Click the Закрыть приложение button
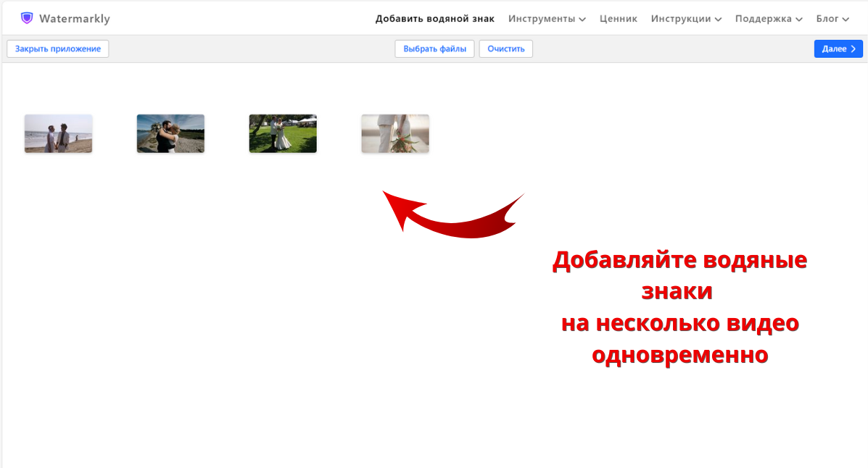 (x=57, y=49)
